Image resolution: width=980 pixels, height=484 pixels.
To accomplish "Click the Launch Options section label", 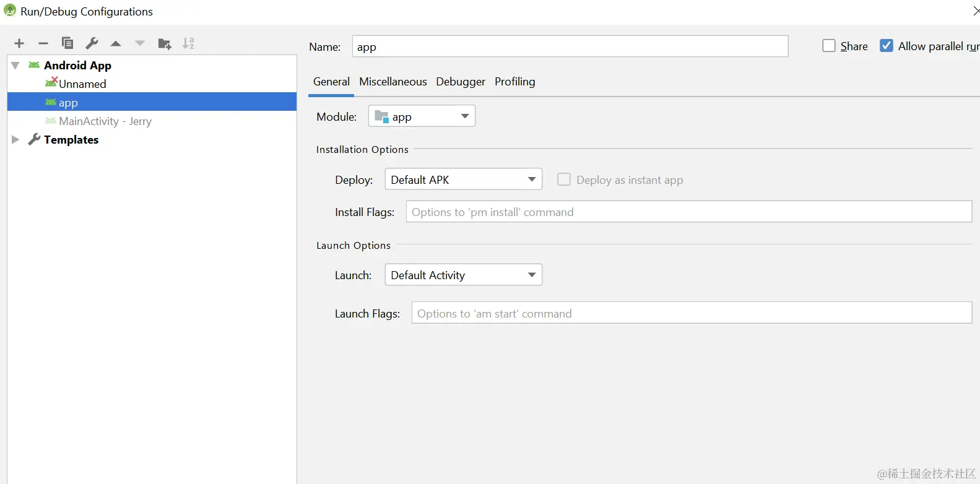I will (353, 245).
